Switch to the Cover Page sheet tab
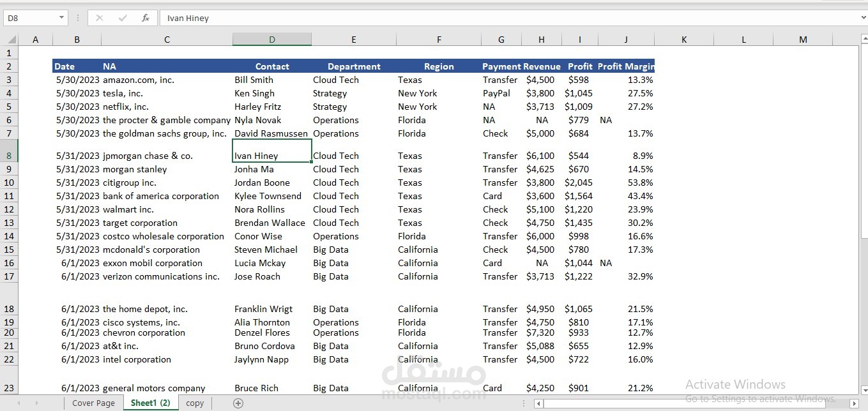Viewport: 868px width, 411px height. click(x=93, y=403)
